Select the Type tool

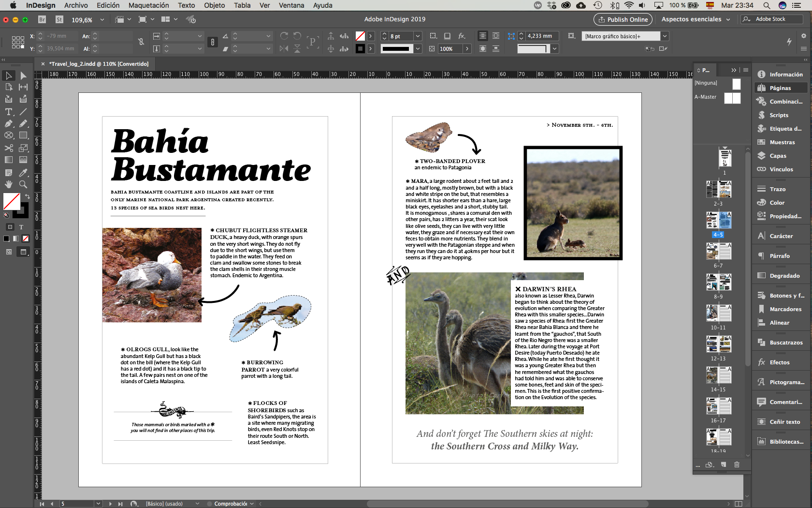pos(9,111)
